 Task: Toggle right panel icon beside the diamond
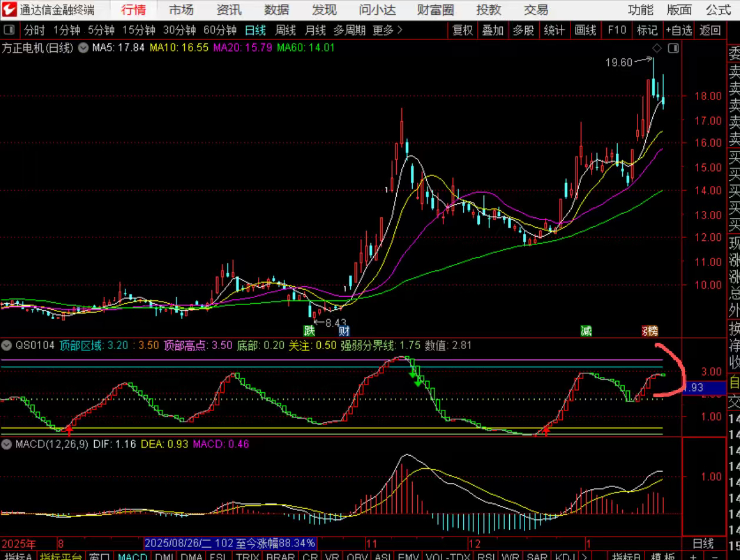[673, 48]
